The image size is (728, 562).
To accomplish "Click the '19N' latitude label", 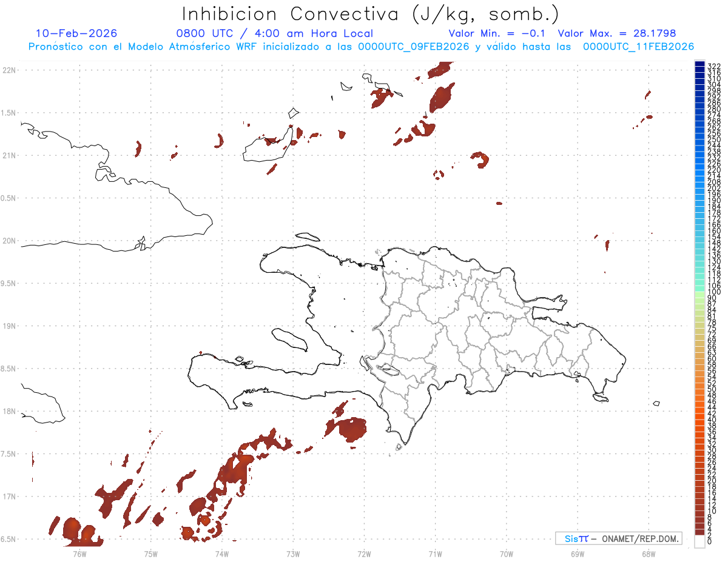I will pos(9,326).
